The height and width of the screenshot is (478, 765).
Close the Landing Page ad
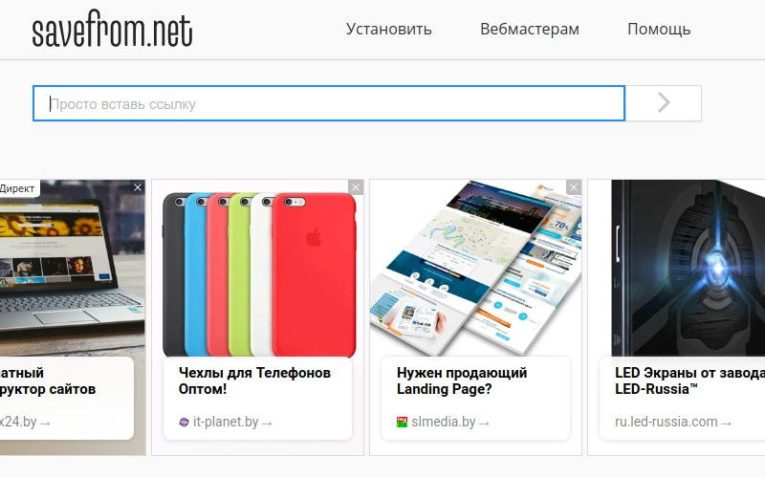574,187
